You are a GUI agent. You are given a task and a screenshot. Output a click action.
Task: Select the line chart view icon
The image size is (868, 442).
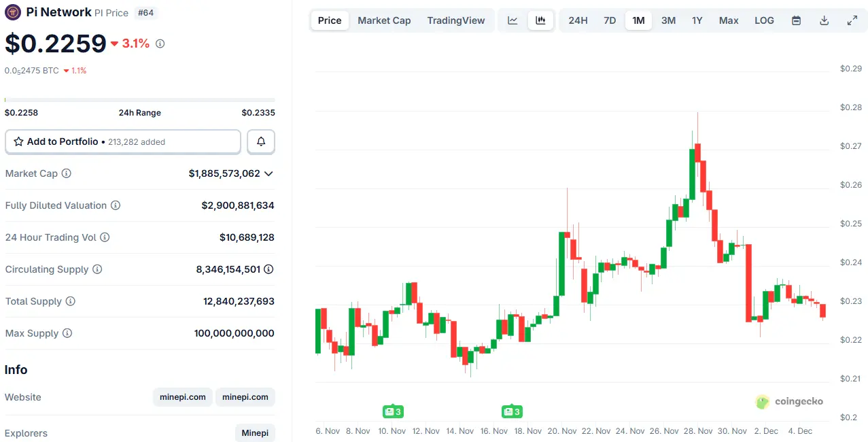click(x=512, y=20)
